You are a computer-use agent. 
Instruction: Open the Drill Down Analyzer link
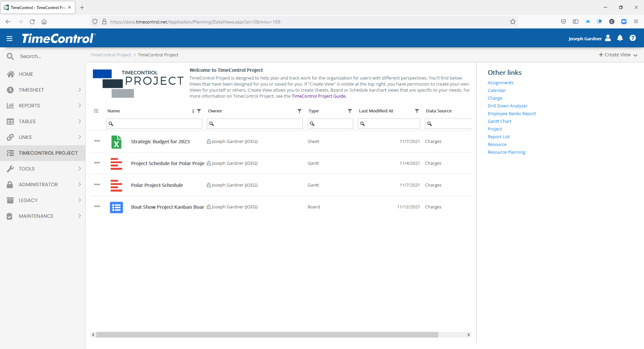507,106
